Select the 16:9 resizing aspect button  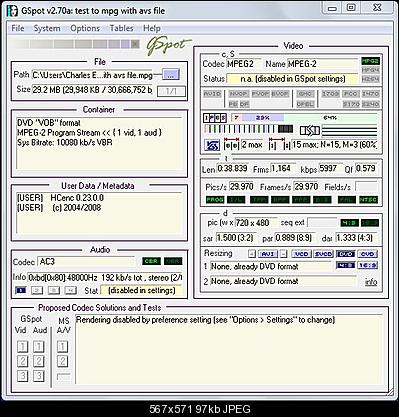tap(367, 265)
